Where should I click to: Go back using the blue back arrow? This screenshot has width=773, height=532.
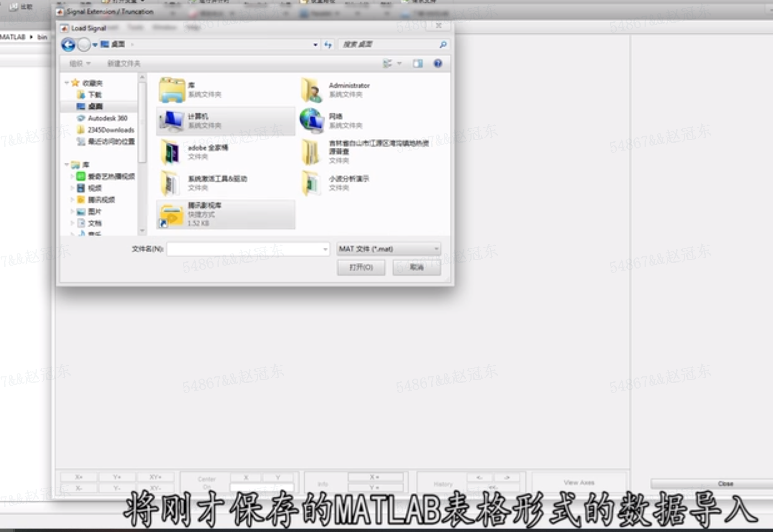68,45
